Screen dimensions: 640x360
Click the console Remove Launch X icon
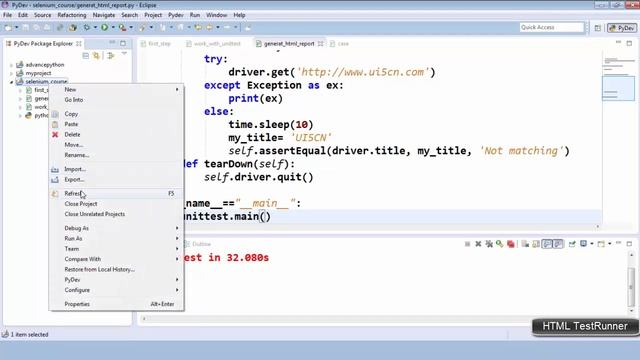pos(478,244)
